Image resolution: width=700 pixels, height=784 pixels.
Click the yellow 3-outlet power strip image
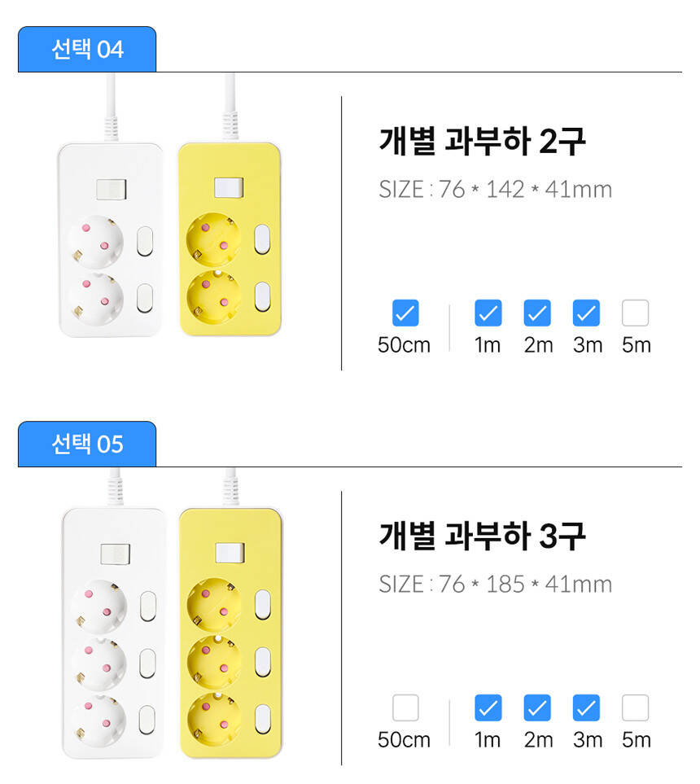coord(231,633)
